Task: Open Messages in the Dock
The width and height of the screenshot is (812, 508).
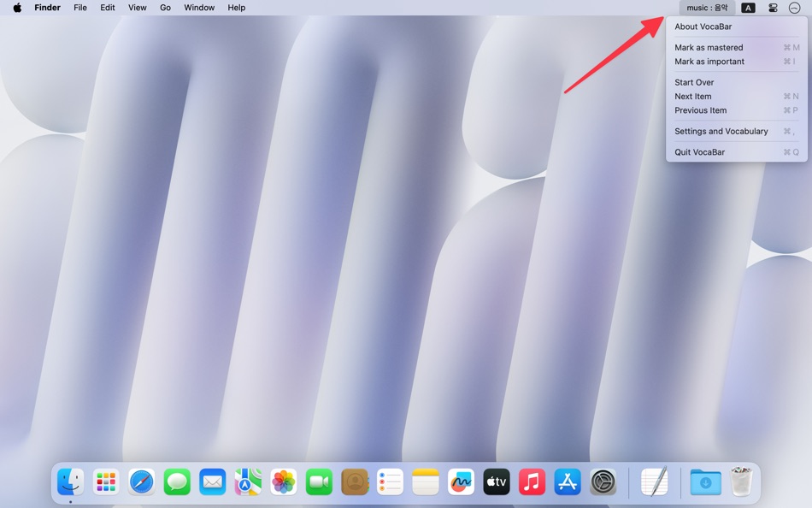Action: [177, 482]
